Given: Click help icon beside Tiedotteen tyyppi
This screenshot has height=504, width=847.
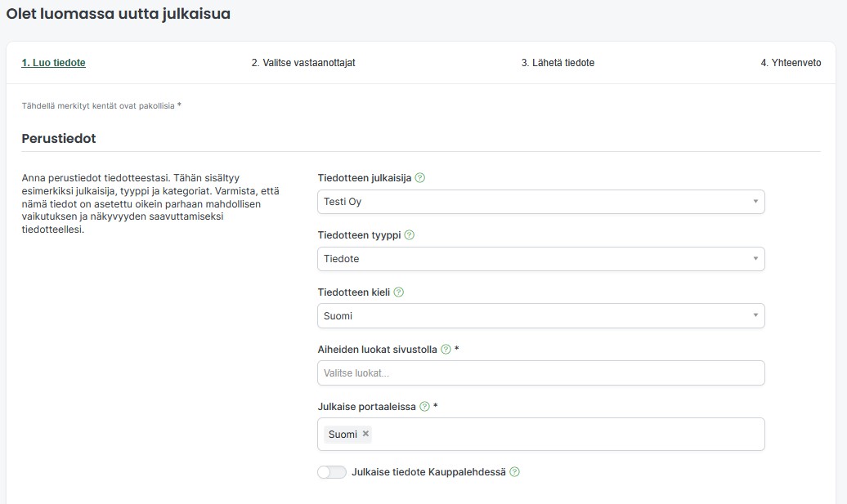Looking at the screenshot, I should point(410,234).
